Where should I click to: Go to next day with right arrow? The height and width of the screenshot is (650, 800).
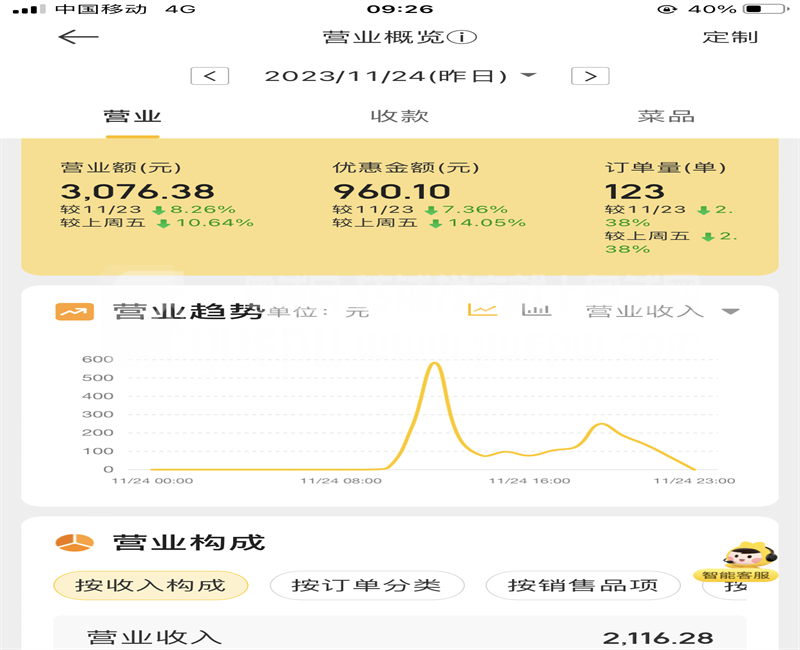click(590, 76)
